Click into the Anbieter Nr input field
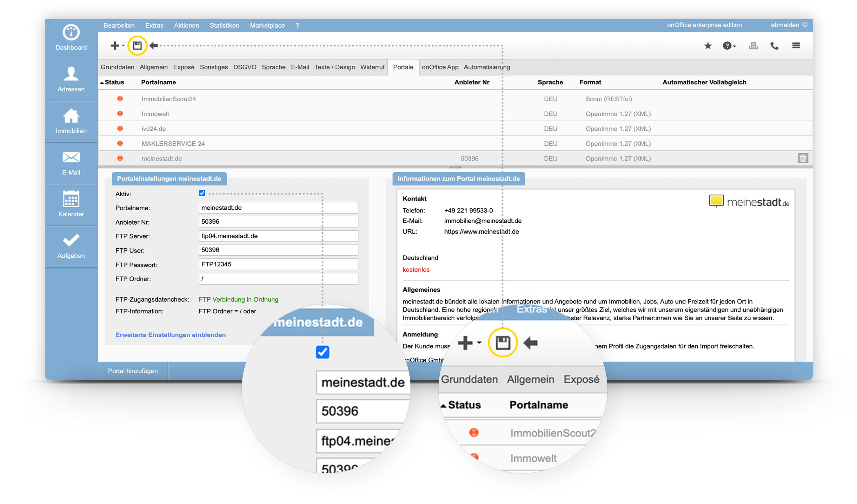Screen dimensions: 857x504 (x=279, y=222)
